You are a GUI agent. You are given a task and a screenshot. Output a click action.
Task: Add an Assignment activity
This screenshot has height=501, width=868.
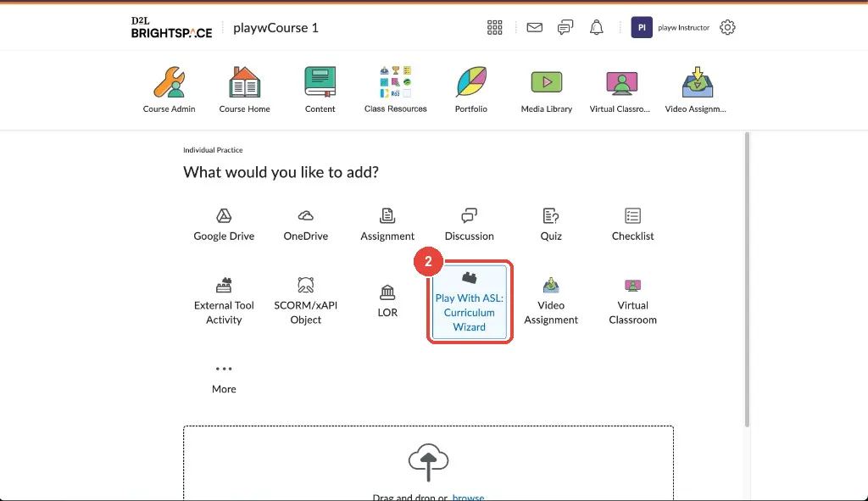click(x=387, y=225)
